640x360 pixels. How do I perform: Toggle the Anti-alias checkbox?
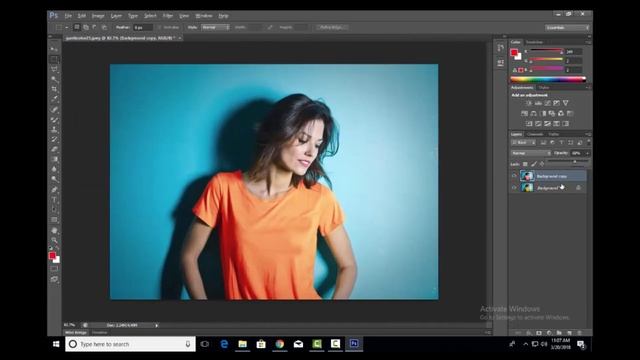[160, 27]
